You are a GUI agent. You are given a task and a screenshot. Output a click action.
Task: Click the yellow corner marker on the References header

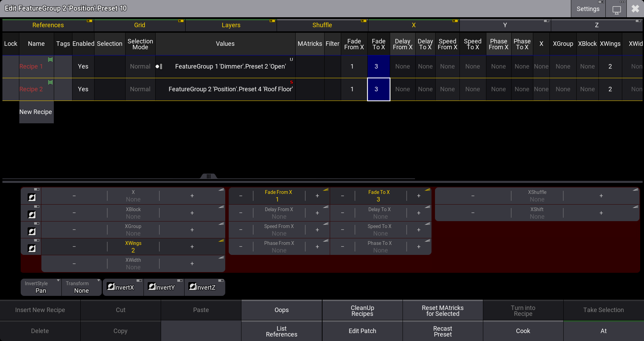89,21
